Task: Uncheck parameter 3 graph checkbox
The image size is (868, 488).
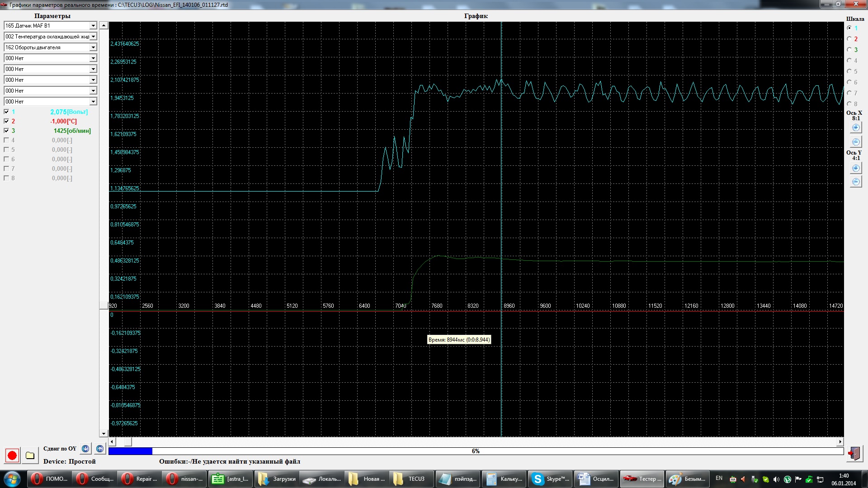Action: pos(6,131)
